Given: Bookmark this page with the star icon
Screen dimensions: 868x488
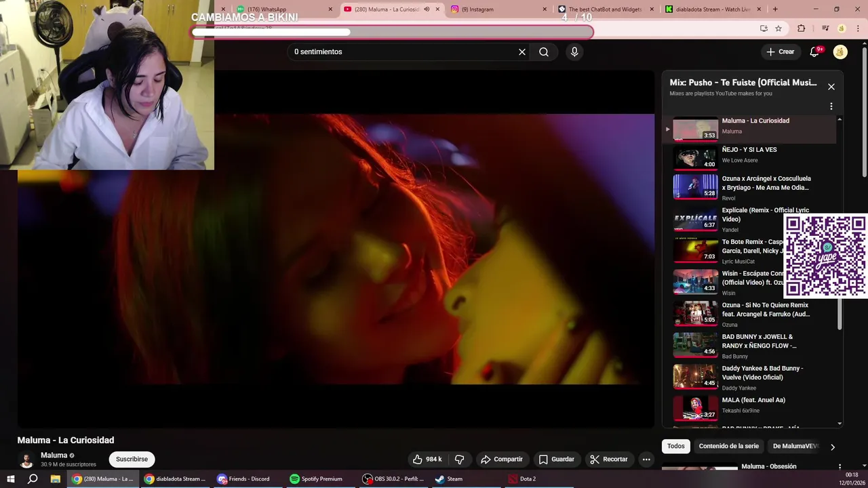Looking at the screenshot, I should click(778, 28).
